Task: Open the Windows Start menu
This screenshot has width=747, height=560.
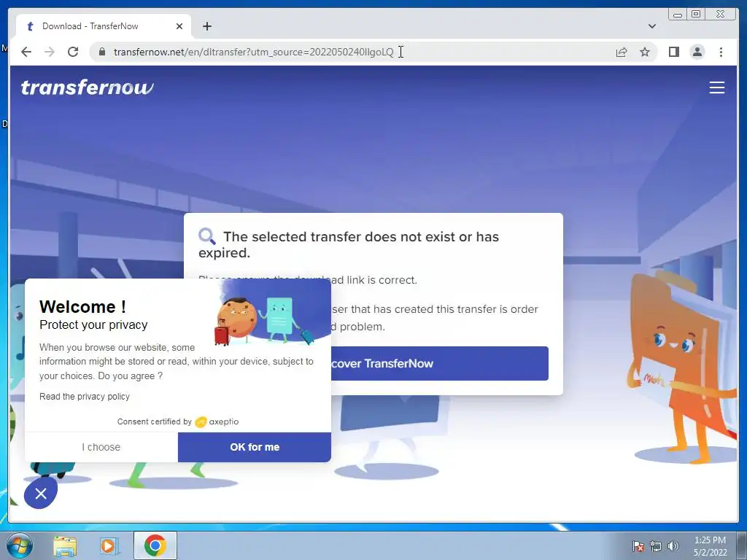Action: pos(19,545)
